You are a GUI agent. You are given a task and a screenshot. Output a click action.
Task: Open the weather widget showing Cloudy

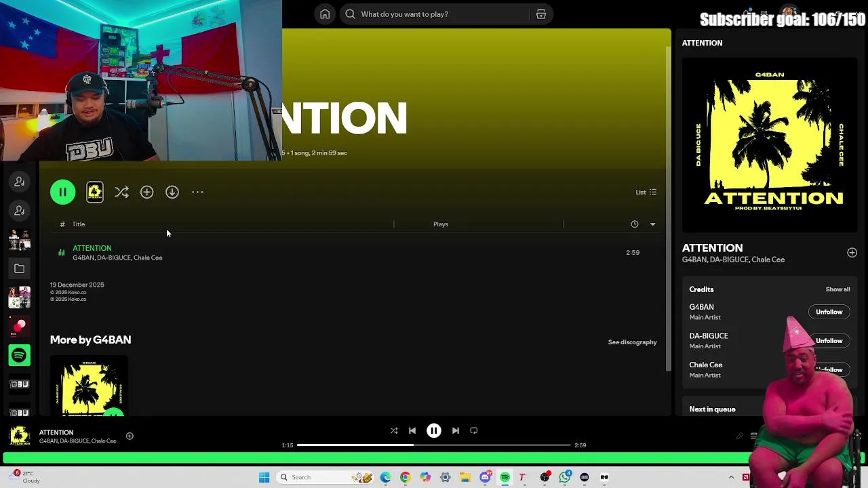pos(26,477)
